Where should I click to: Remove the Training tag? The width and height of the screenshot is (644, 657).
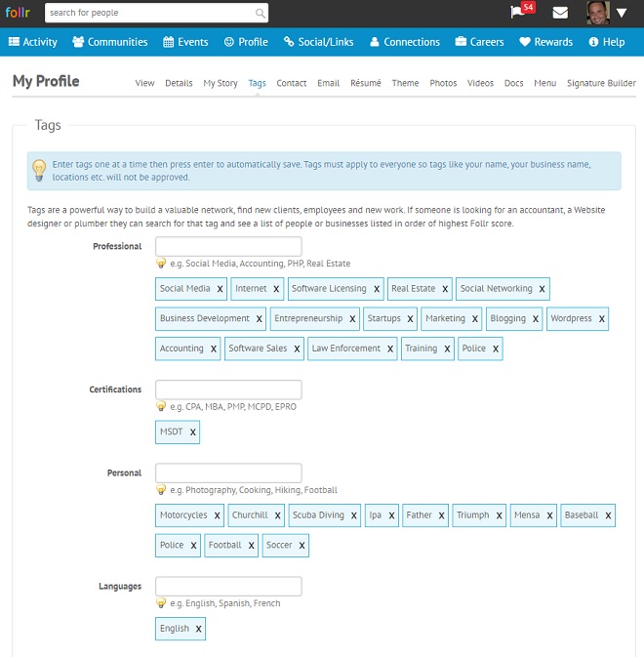click(447, 349)
